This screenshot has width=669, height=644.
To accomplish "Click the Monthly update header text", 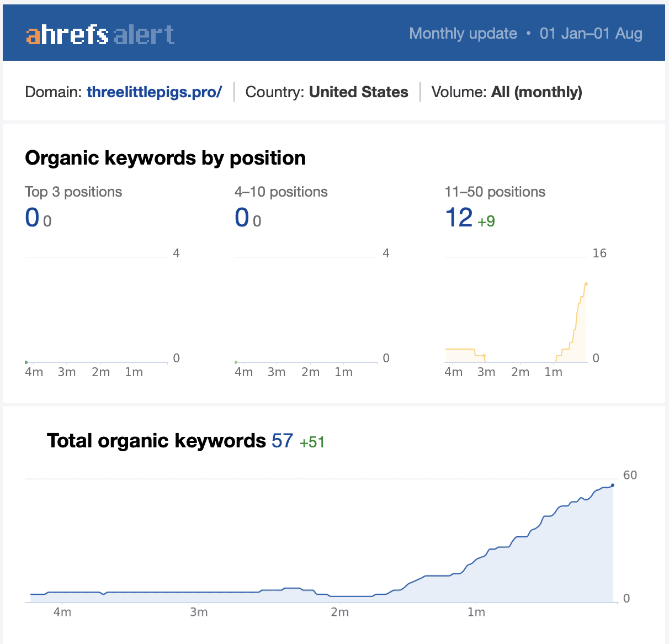I will click(463, 34).
